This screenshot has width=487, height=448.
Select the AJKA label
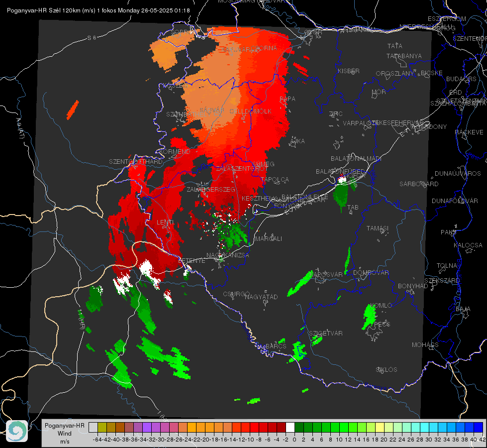click(297, 141)
